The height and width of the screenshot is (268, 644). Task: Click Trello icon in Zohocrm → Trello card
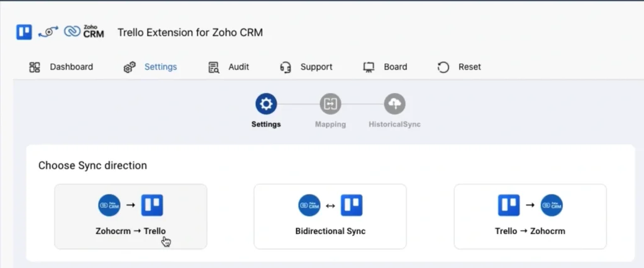(152, 205)
